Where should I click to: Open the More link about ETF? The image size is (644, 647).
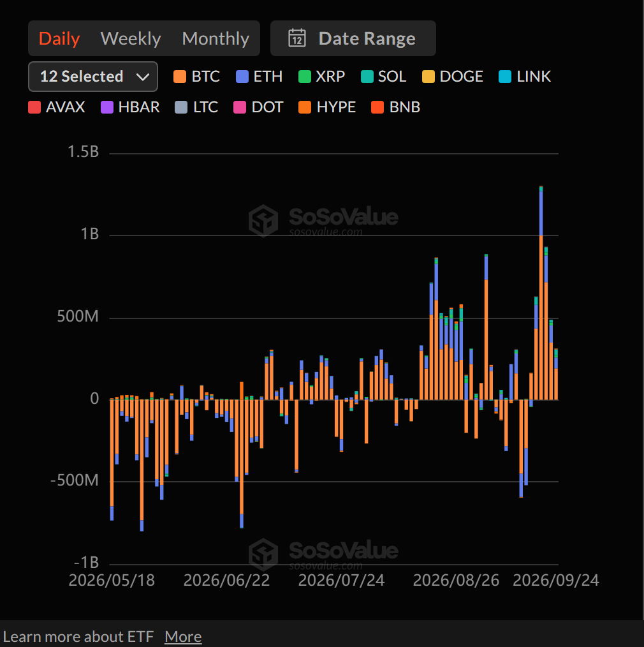pyautogui.click(x=183, y=637)
